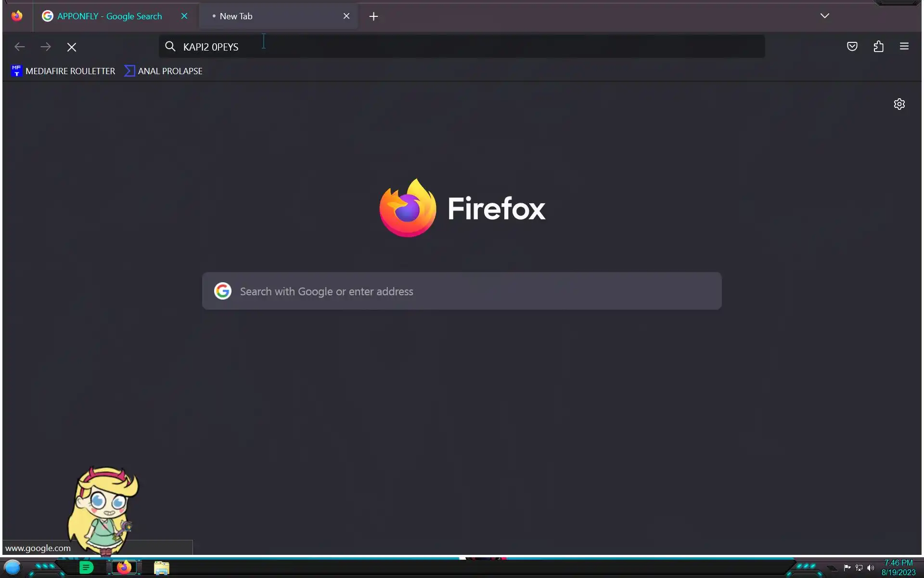
Task: Open Save to Pocket icon
Action: (x=852, y=46)
